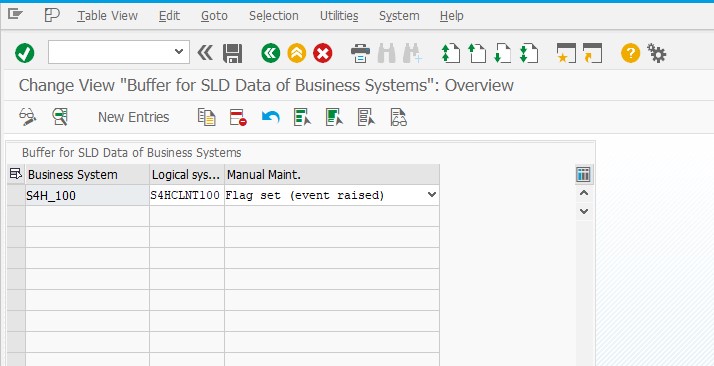Click the Find binoculars icon

point(387,53)
